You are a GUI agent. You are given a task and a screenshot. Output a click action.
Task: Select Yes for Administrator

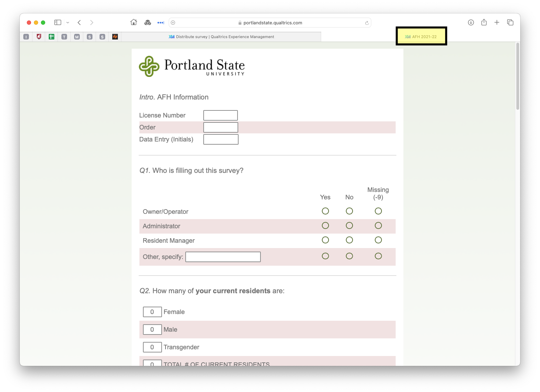click(325, 225)
